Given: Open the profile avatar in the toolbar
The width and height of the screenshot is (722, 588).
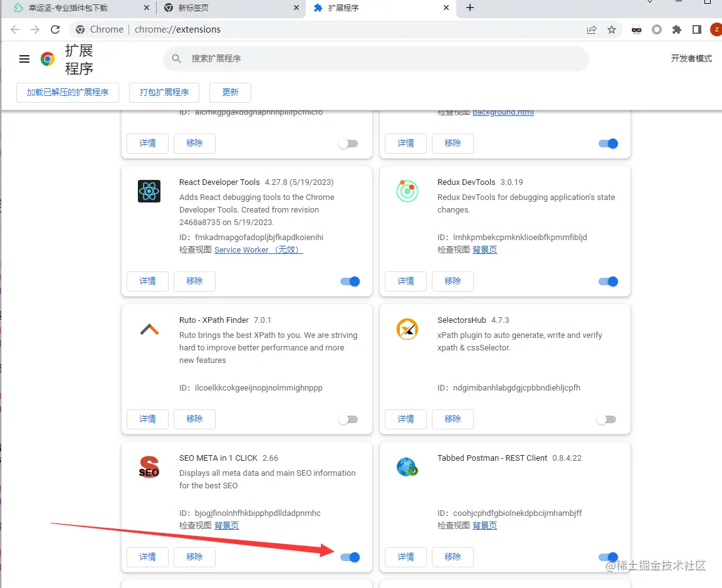Looking at the screenshot, I should click(716, 29).
